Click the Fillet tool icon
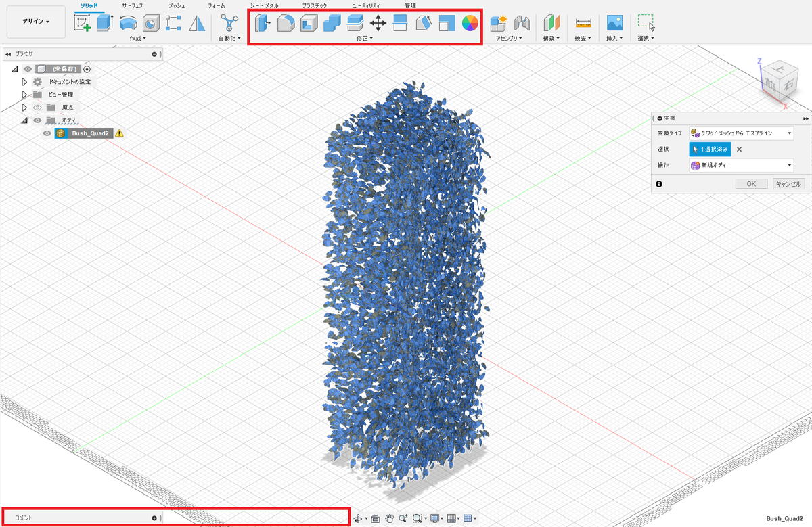The height and width of the screenshot is (527, 812). (x=286, y=24)
